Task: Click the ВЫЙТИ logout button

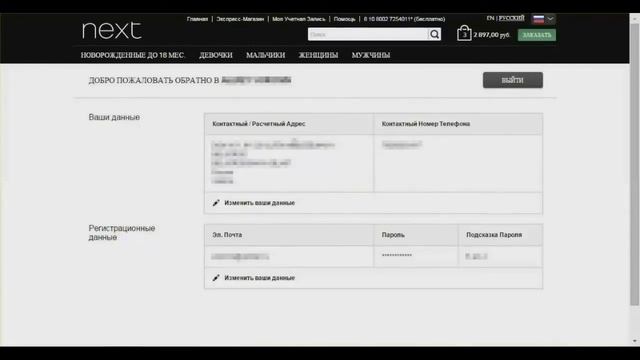Action: [513, 80]
